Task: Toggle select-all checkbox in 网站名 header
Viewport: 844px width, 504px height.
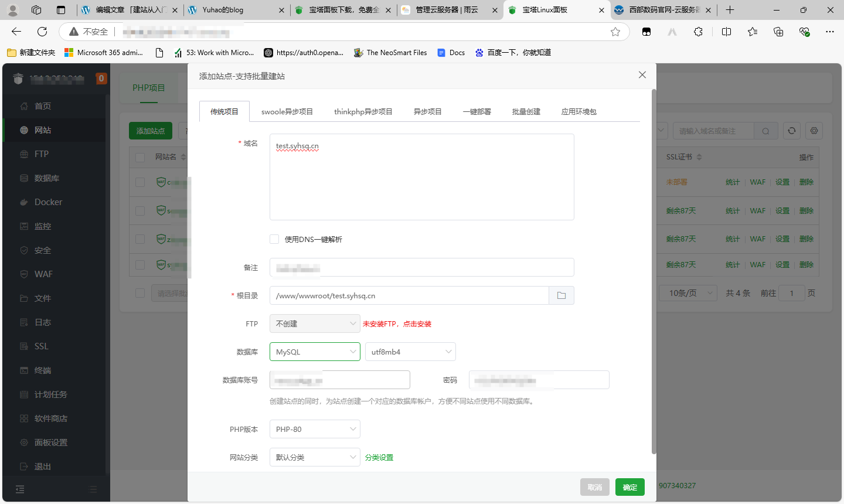Action: tap(140, 157)
